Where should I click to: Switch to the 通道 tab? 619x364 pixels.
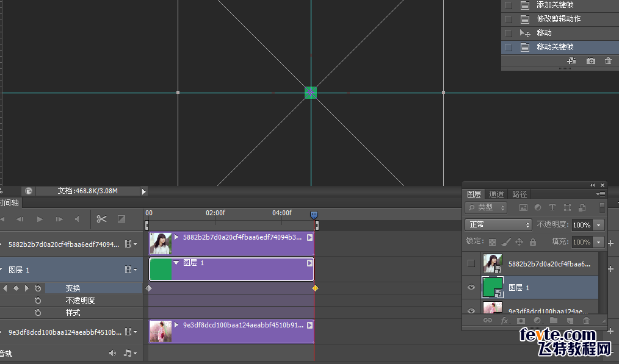click(x=496, y=194)
